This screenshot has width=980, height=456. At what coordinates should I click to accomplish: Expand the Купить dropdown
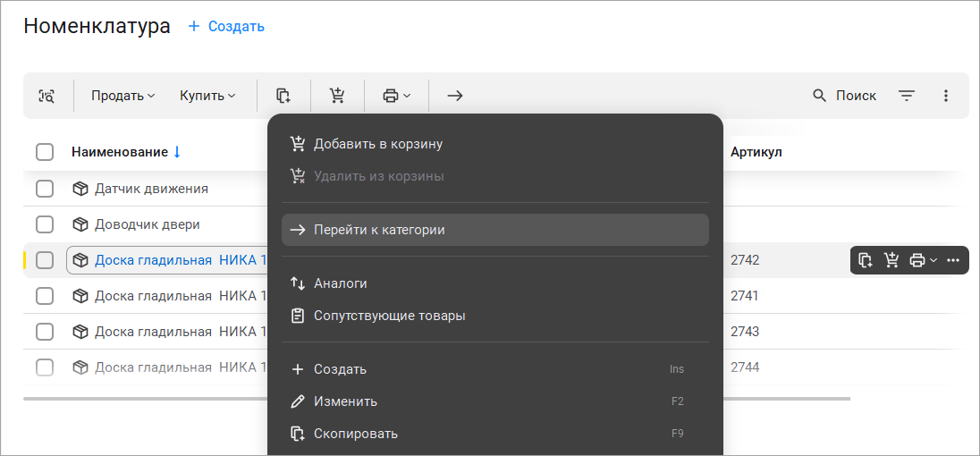pyautogui.click(x=207, y=96)
